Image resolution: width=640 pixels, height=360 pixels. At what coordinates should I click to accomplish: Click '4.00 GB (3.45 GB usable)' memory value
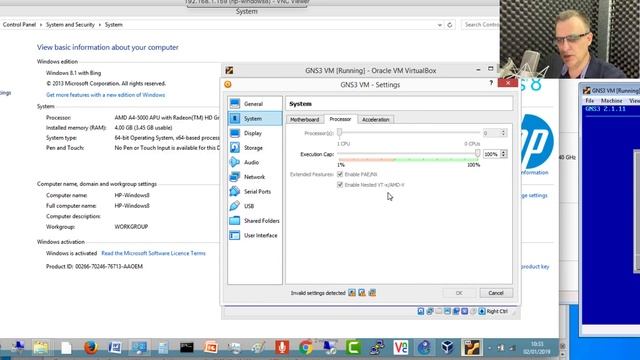[143, 127]
